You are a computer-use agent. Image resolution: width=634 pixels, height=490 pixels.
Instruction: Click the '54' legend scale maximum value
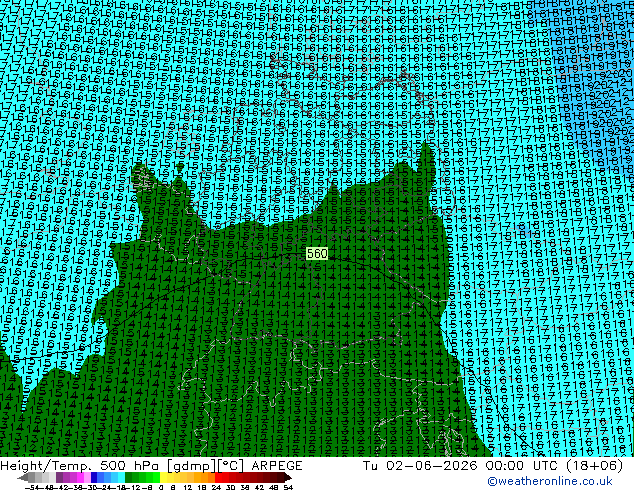click(x=288, y=487)
